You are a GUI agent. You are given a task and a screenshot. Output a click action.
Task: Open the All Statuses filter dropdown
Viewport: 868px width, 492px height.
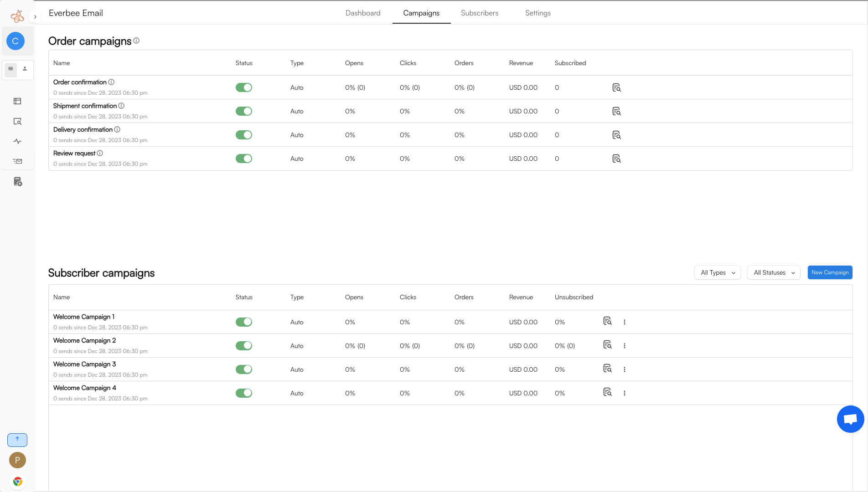tap(774, 272)
